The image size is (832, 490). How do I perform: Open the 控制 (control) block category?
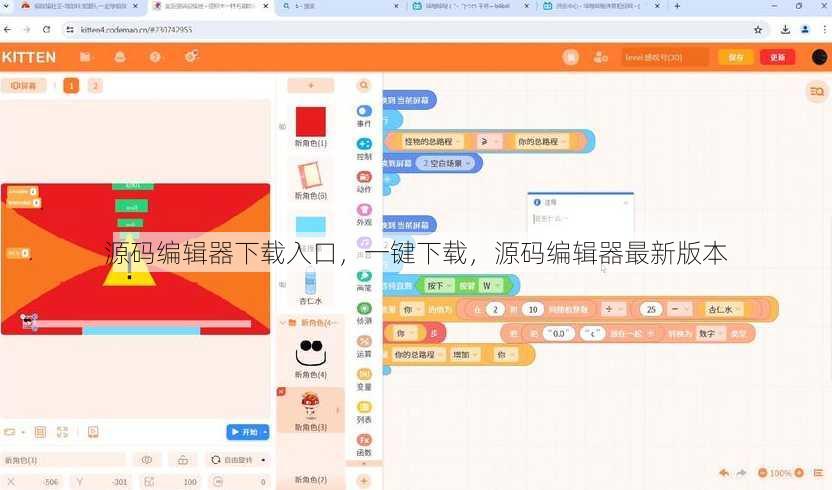click(364, 149)
